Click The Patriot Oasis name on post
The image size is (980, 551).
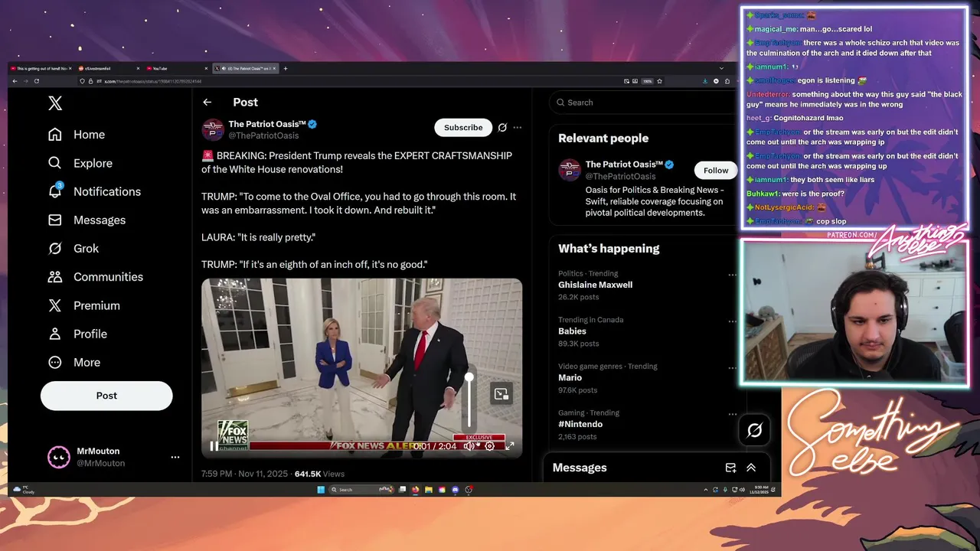tap(267, 124)
